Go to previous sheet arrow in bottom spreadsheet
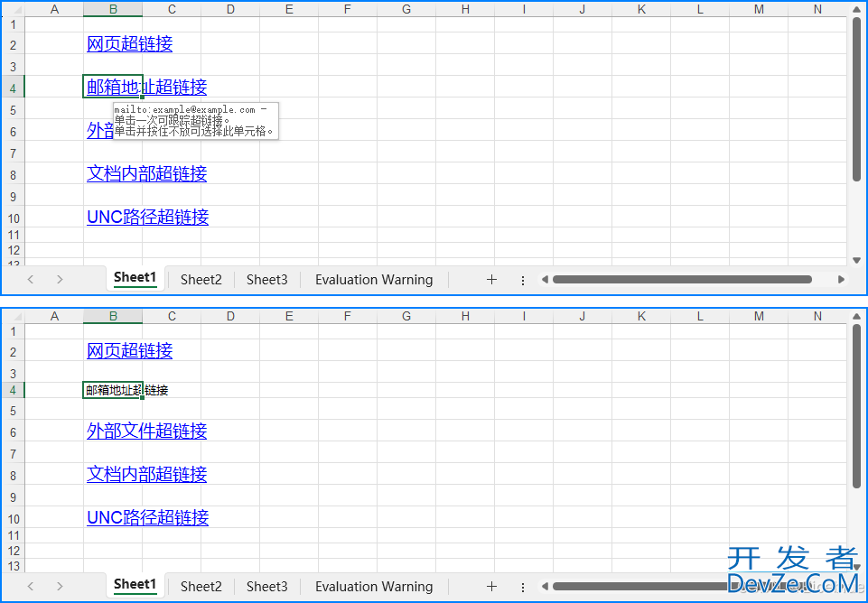The image size is (868, 603). tap(31, 587)
